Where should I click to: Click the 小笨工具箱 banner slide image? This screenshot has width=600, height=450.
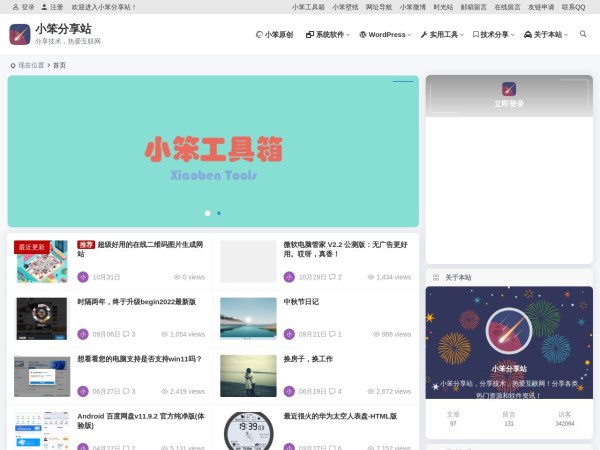[x=213, y=150]
